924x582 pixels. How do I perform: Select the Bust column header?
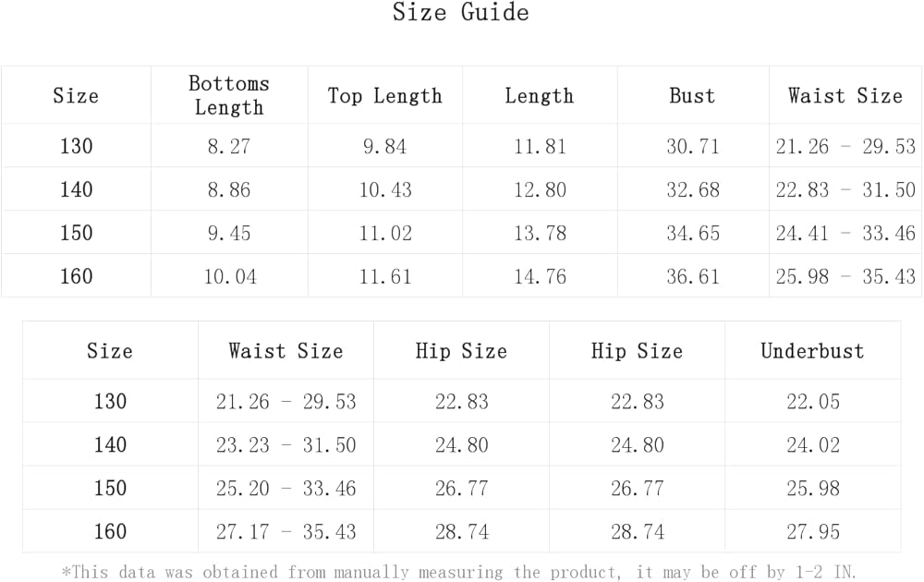tap(692, 96)
